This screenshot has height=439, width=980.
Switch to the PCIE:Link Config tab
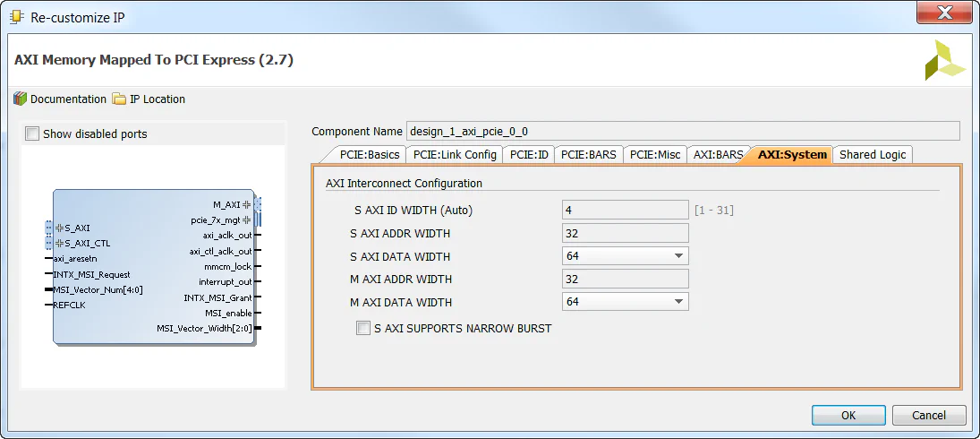coord(455,154)
